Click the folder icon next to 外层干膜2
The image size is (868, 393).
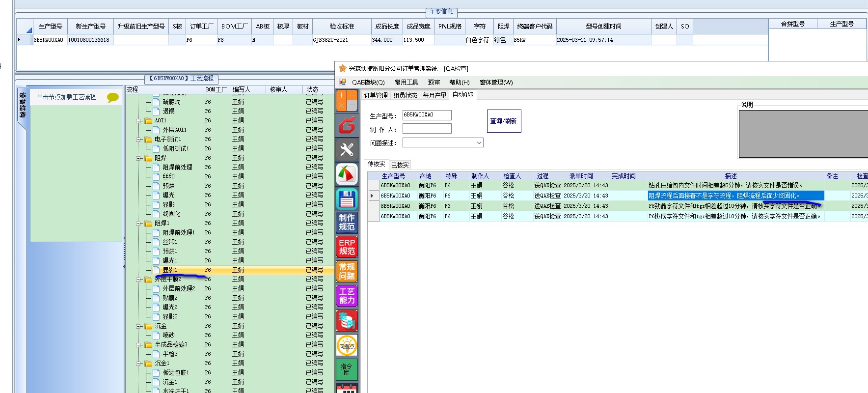pyautogui.click(x=148, y=279)
